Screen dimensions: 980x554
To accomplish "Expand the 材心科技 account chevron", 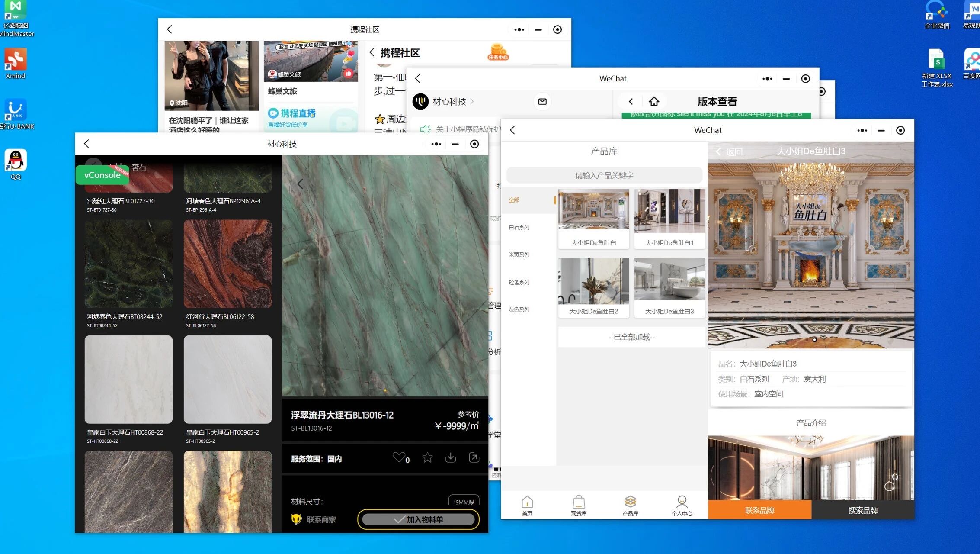I will pyautogui.click(x=472, y=102).
